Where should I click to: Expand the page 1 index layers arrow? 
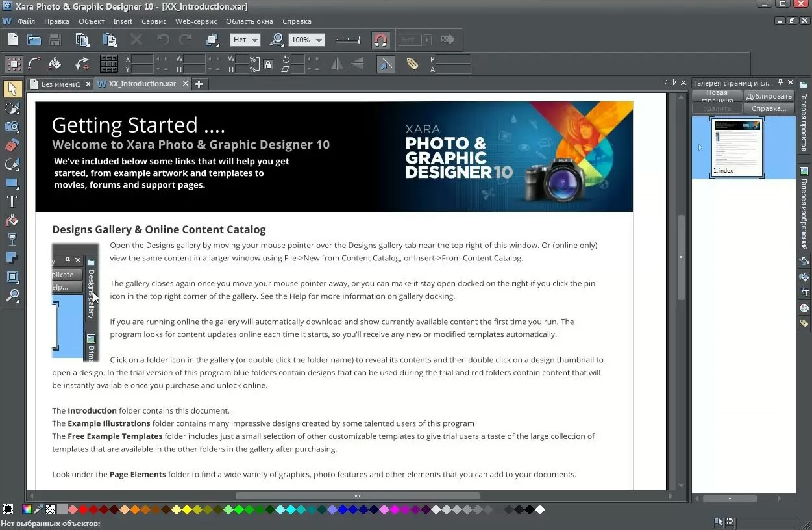(700, 147)
